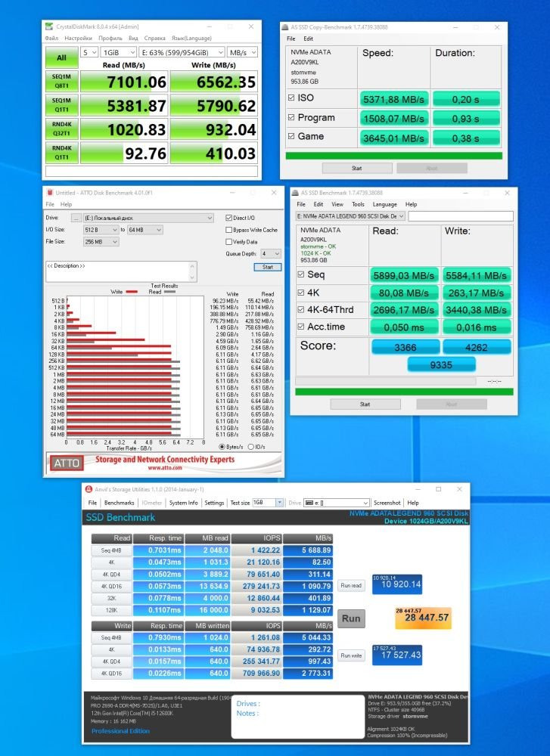The image size is (550, 756).
Task: Click the AS SSD Benchmark title bar icon
Action: [295, 193]
